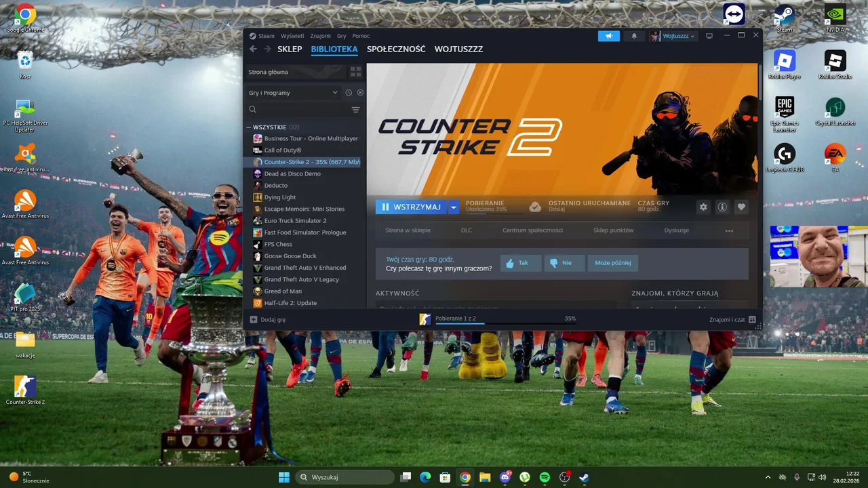Open the Pomoc menu

pyautogui.click(x=361, y=36)
